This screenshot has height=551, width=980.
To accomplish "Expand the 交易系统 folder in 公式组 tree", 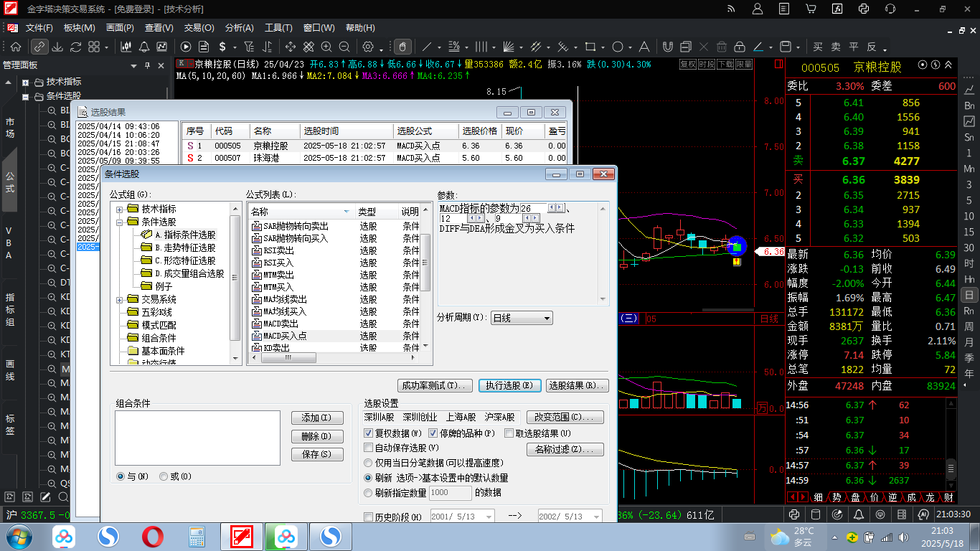I will click(x=120, y=299).
